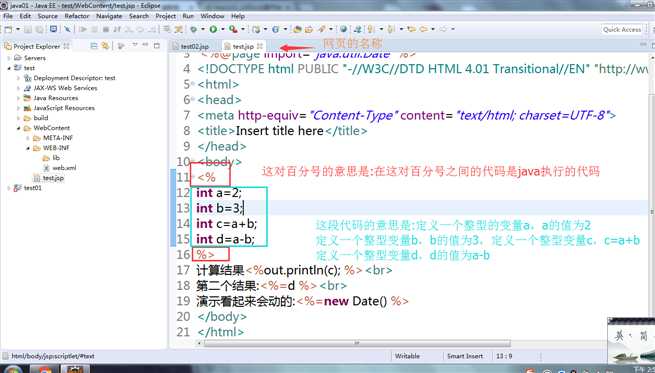Click the green Run button icon
The width and height of the screenshot is (655, 373).
[x=213, y=29]
